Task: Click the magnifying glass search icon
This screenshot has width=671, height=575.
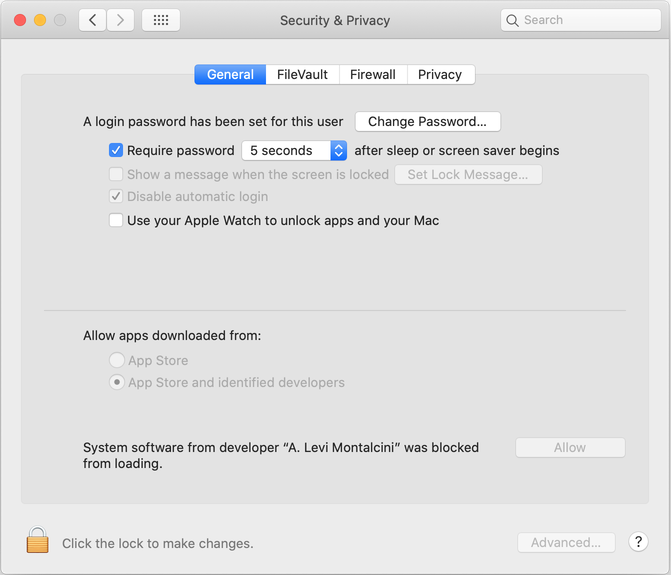Action: click(512, 20)
